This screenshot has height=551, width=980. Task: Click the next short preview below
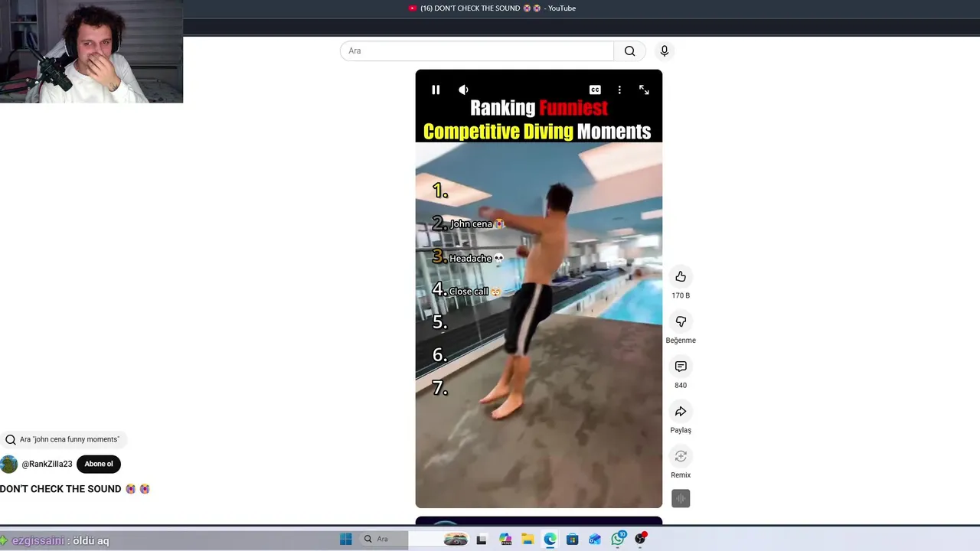pos(538,520)
